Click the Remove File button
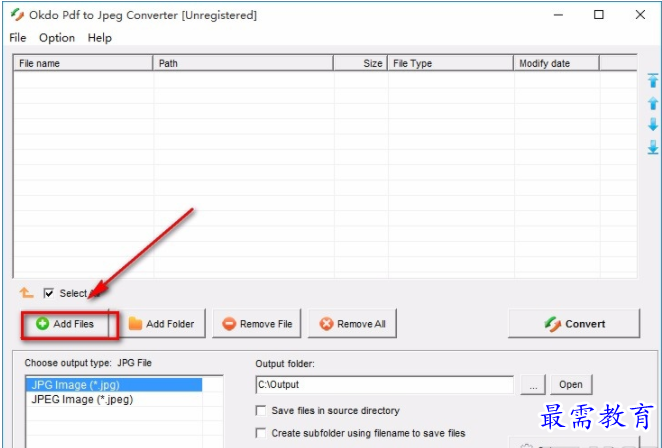 257,324
